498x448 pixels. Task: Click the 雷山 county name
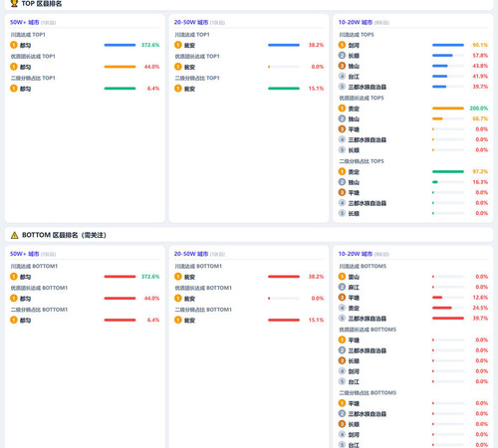point(354,277)
